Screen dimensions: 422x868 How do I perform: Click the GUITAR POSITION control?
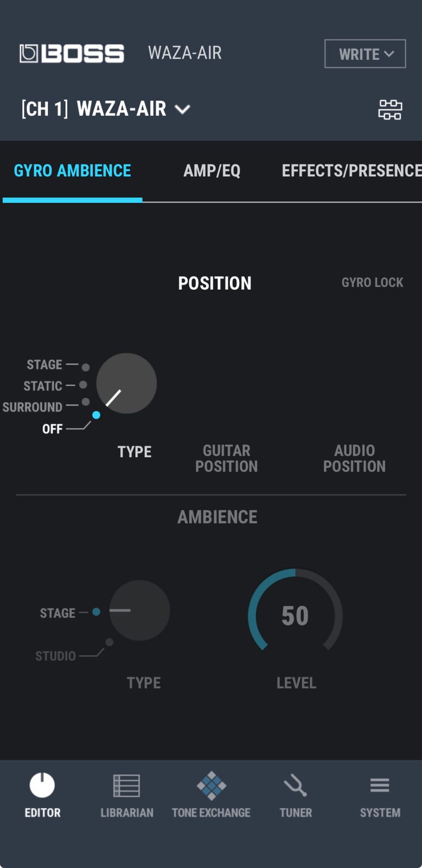[x=226, y=458]
